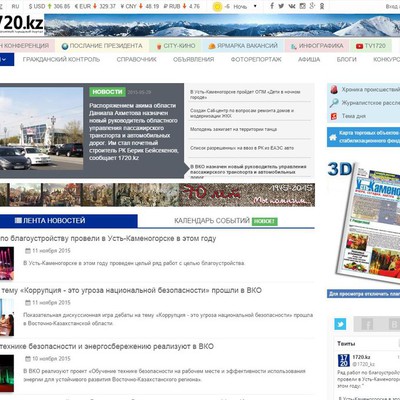Click the hardhat icon next to Ярмарка вакансий
This screenshot has height=400, width=400.
point(212,46)
